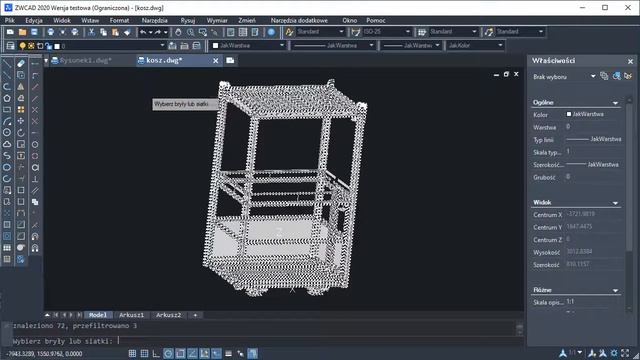Select the Move tool
The width and height of the screenshot is (640, 360).
tap(21, 121)
